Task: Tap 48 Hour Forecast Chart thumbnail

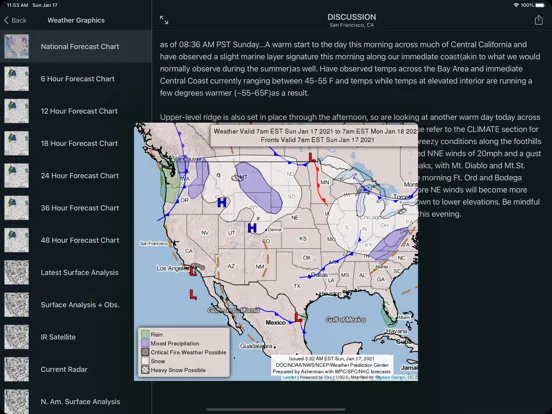Action: coord(17,240)
